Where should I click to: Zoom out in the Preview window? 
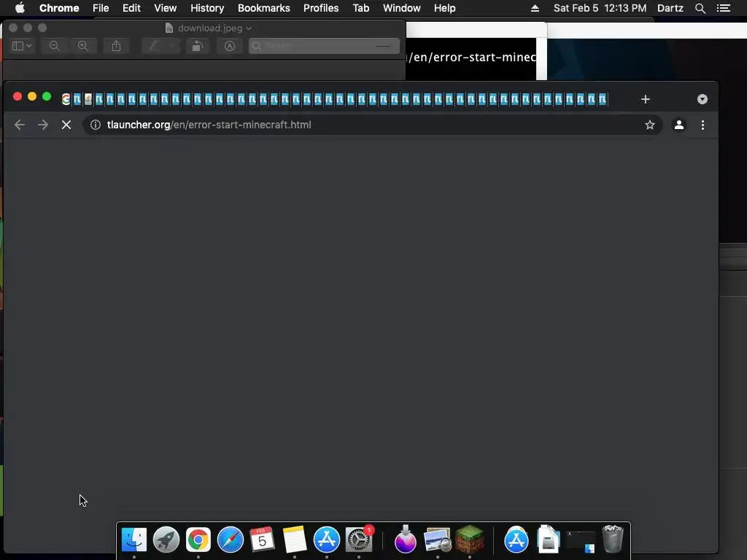point(54,46)
